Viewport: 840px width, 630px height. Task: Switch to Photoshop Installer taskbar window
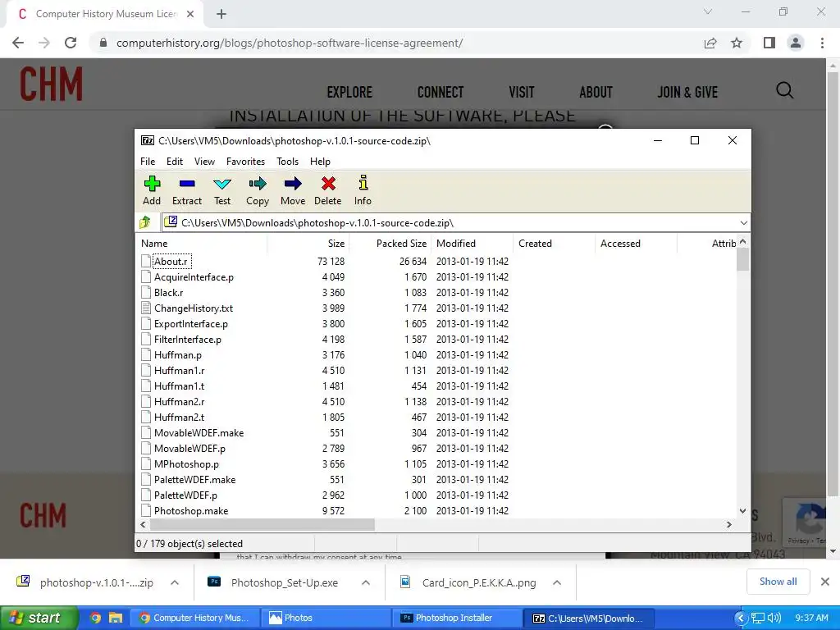click(458, 618)
